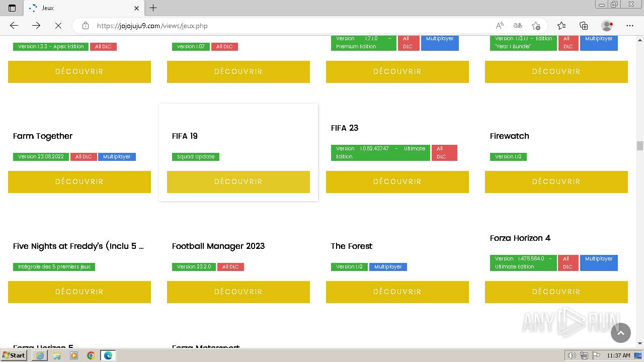
Task: Open the Collections icon
Action: tap(584, 26)
